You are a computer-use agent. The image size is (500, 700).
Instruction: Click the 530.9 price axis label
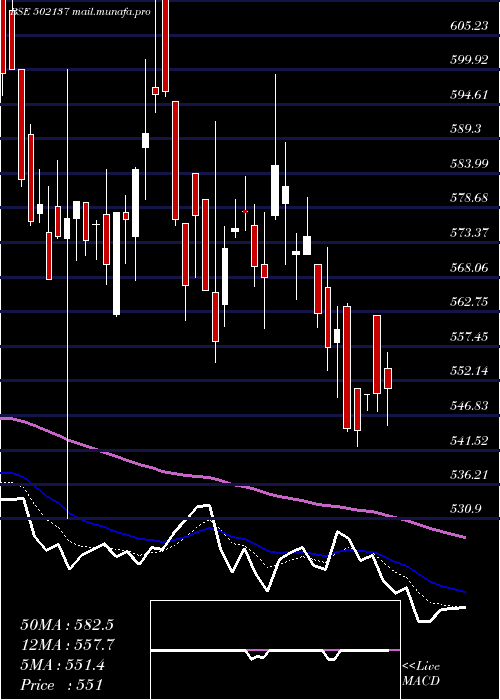(466, 508)
